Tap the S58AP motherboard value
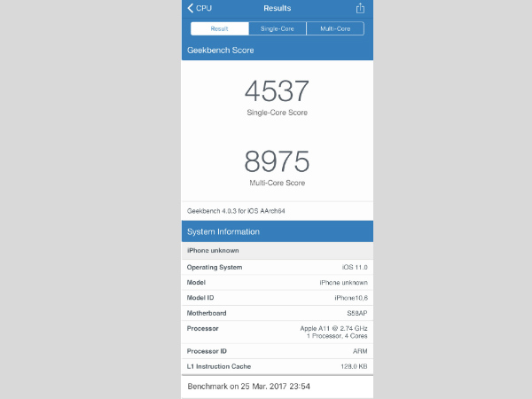The width and height of the screenshot is (532, 399). click(x=357, y=313)
